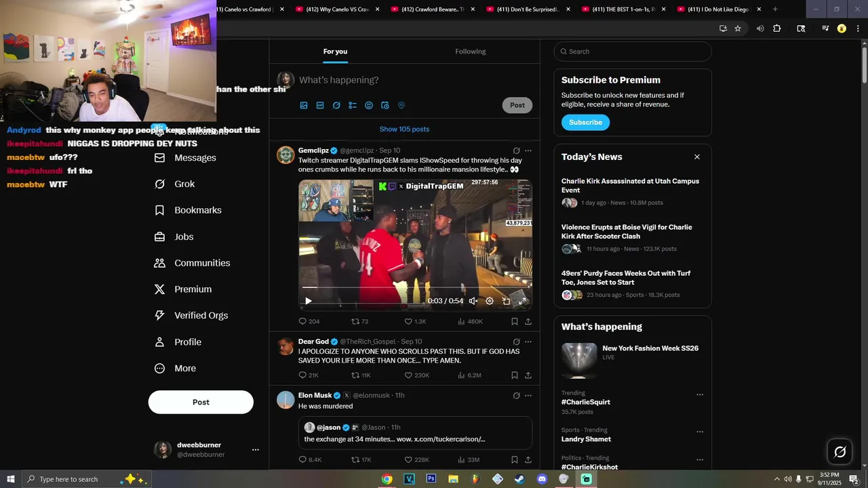This screenshot has width=868, height=488.
Task: Open more options on Elon Musk's post
Action: [x=528, y=395]
